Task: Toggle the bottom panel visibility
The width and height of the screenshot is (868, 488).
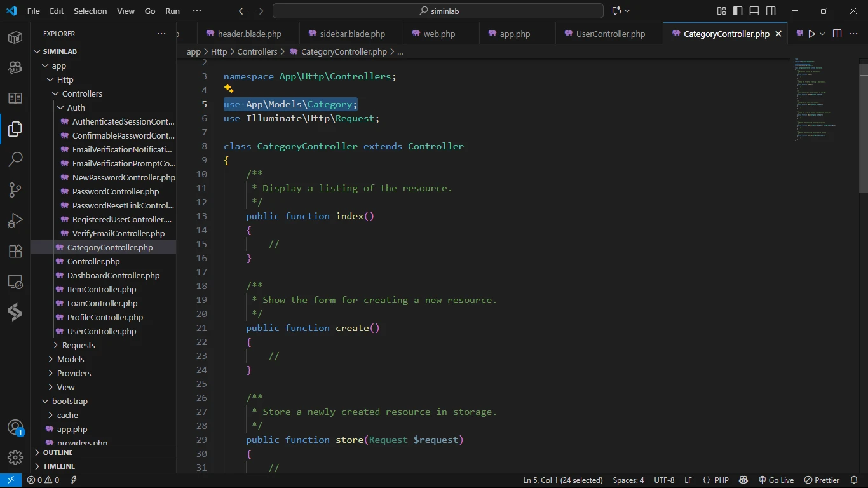Action: (x=754, y=11)
